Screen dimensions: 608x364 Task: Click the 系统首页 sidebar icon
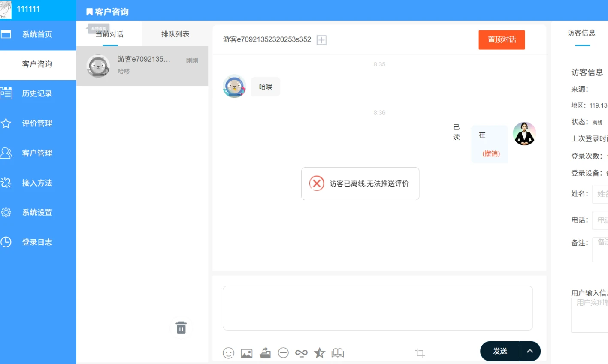click(x=6, y=34)
